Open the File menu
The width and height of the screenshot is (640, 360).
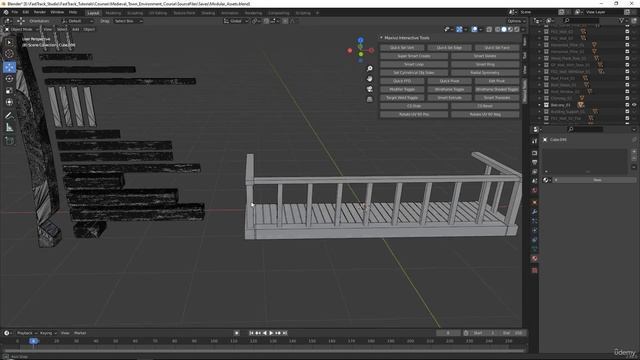tap(15, 12)
